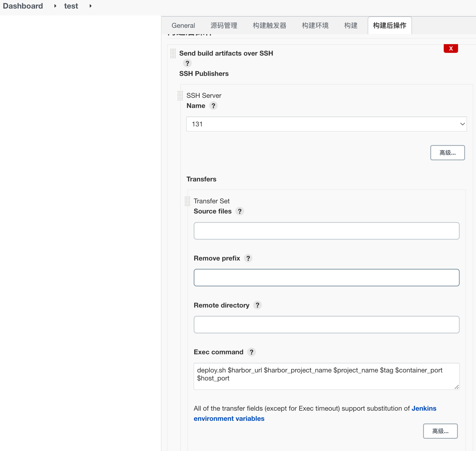Switch to the General tab
Screen dimensions: 476x451
[x=183, y=25]
